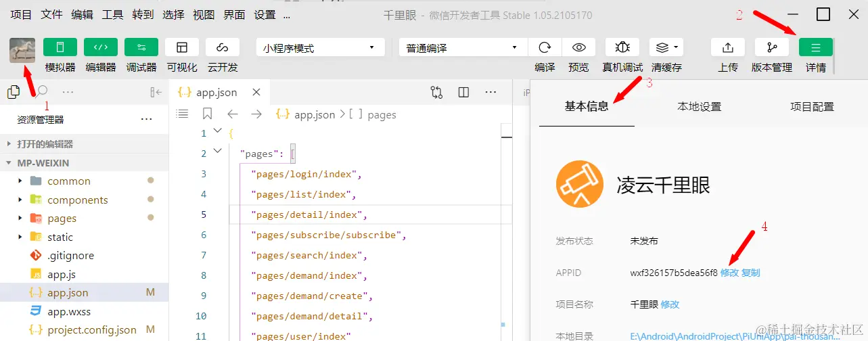Open the local directory path link
Viewport: 868px width, 341px height.
click(735, 336)
